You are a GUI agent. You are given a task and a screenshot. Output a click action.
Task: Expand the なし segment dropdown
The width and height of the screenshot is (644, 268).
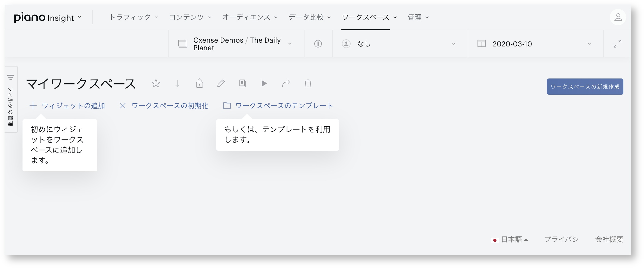(400, 44)
